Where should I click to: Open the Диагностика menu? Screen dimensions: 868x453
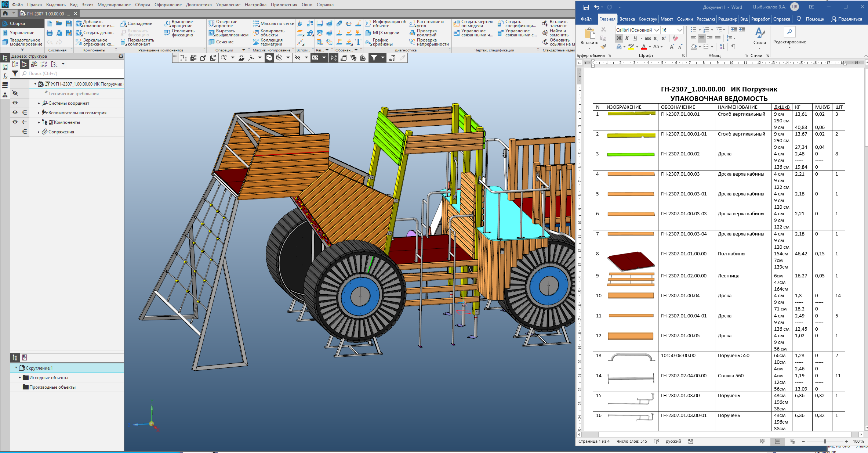click(x=199, y=5)
